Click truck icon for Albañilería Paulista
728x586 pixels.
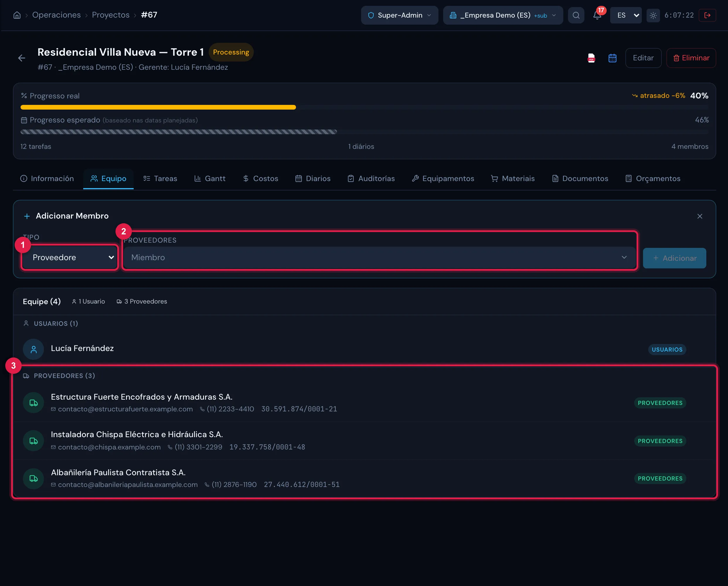(x=33, y=478)
